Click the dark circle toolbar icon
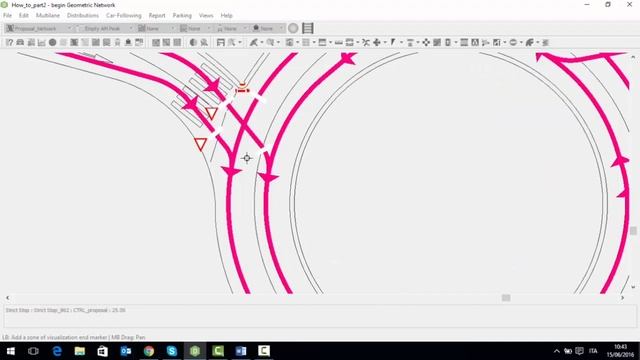 (x=53, y=42)
